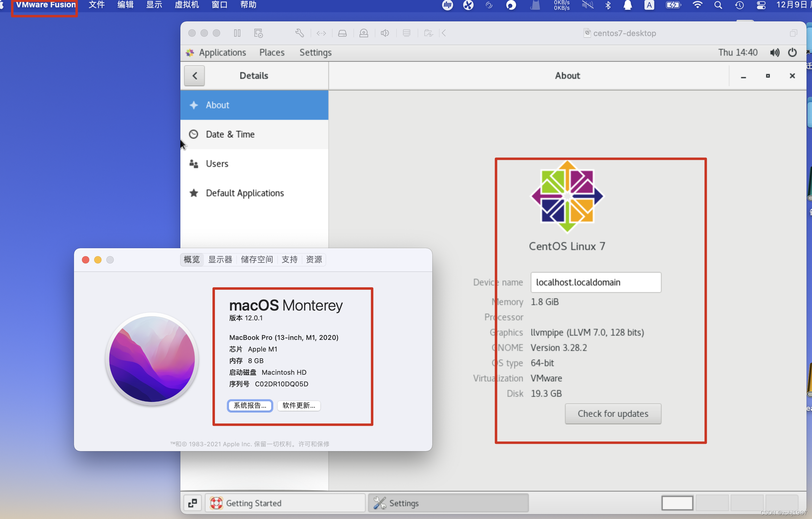Select Default Applications in sidebar
Viewport: 812px width, 519px height.
pos(254,193)
